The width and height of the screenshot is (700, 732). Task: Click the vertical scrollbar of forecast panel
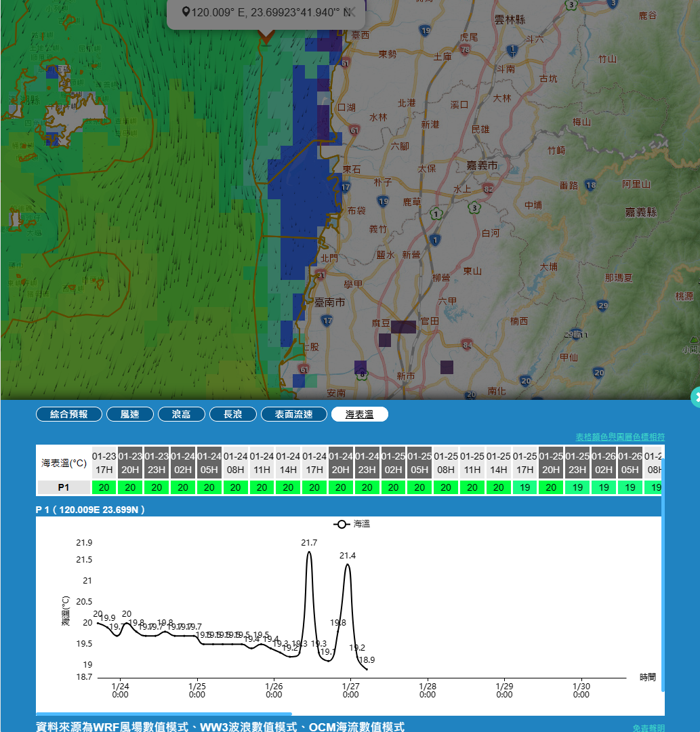[663, 576]
